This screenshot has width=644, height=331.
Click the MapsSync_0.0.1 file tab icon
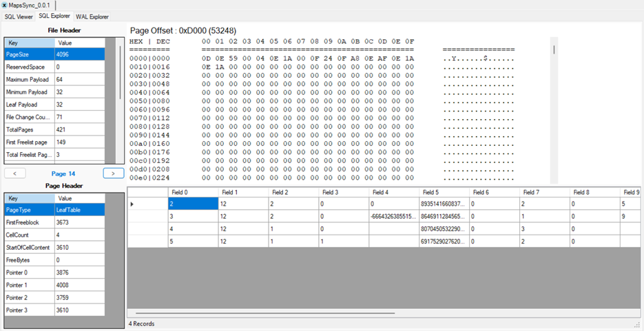coord(5,6)
